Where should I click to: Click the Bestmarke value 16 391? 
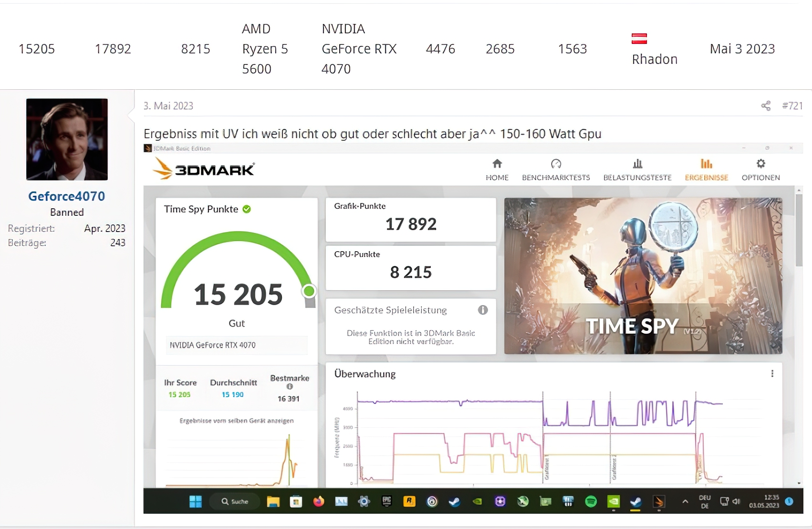tap(289, 399)
